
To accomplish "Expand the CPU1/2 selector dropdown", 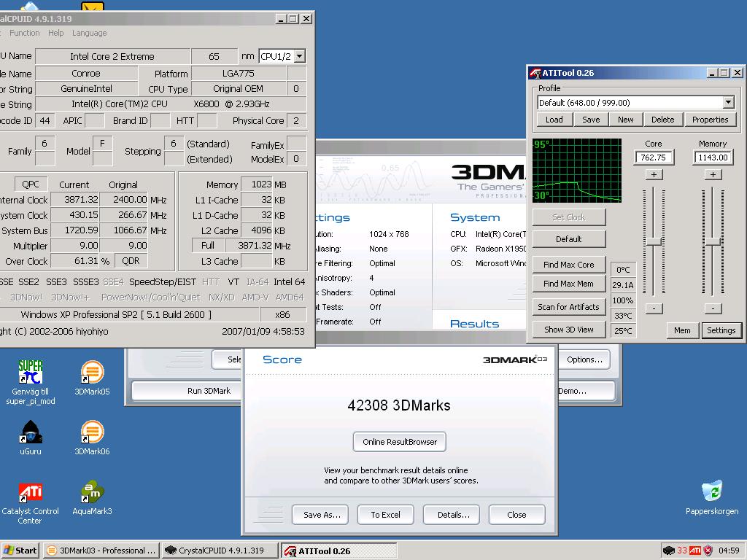I will click(x=299, y=56).
